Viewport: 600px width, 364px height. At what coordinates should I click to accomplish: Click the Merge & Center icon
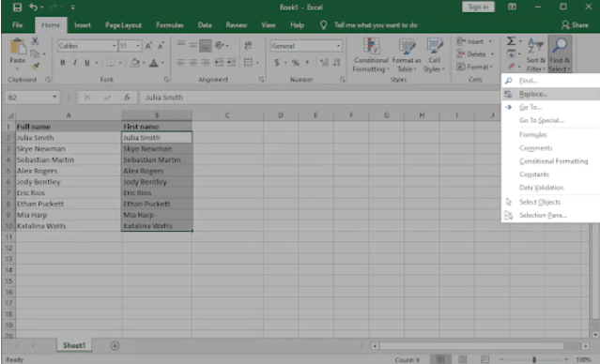pyautogui.click(x=248, y=62)
